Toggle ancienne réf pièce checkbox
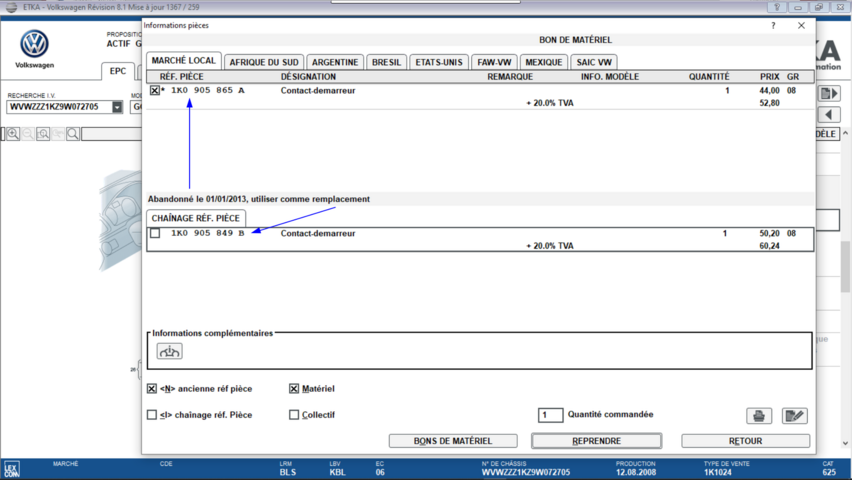The width and height of the screenshot is (852, 480). (152, 389)
